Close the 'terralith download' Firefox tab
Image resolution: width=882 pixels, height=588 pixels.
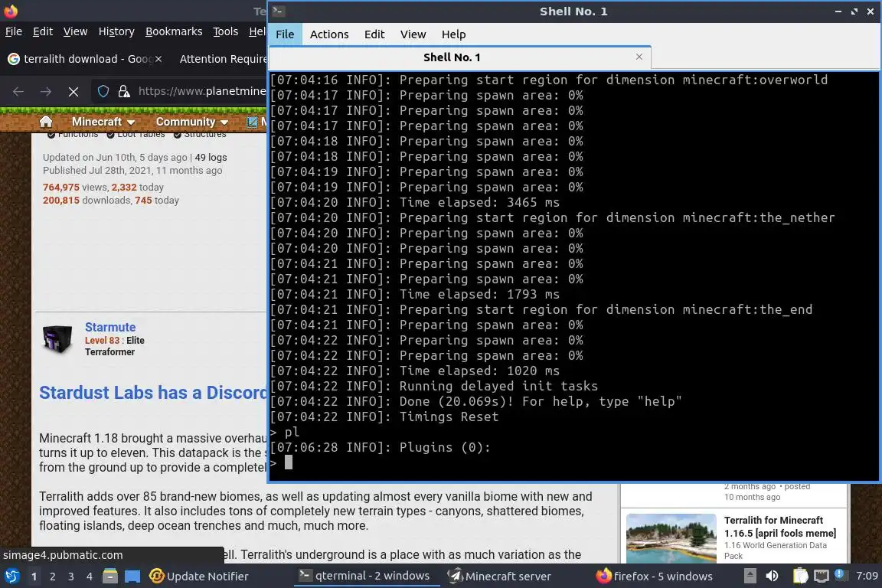(158, 59)
